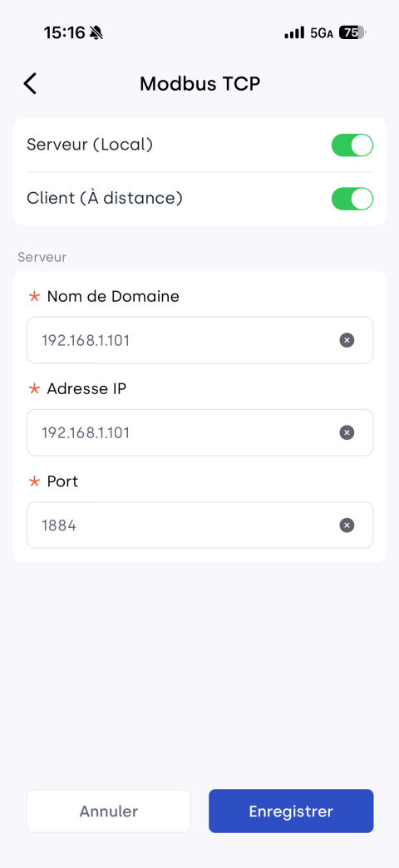Clear the Adresse IP field contents
The image size is (399, 868).
(347, 432)
